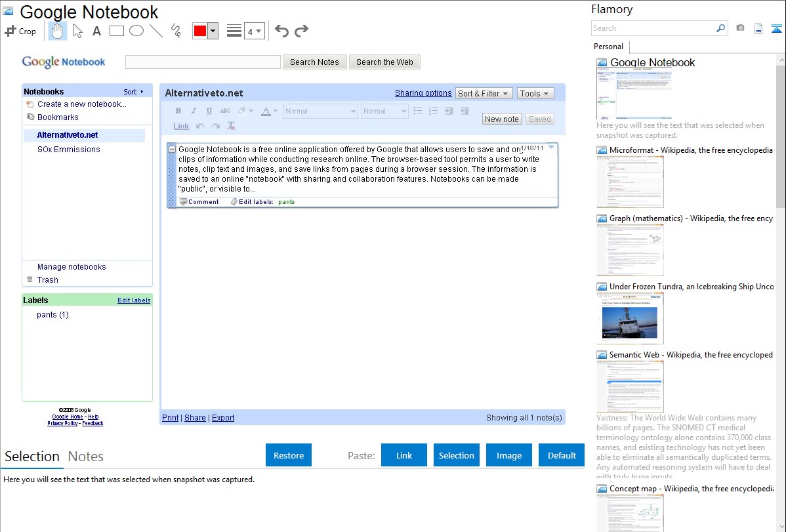Switch to the Notes tab
786x532 pixels.
(x=86, y=457)
